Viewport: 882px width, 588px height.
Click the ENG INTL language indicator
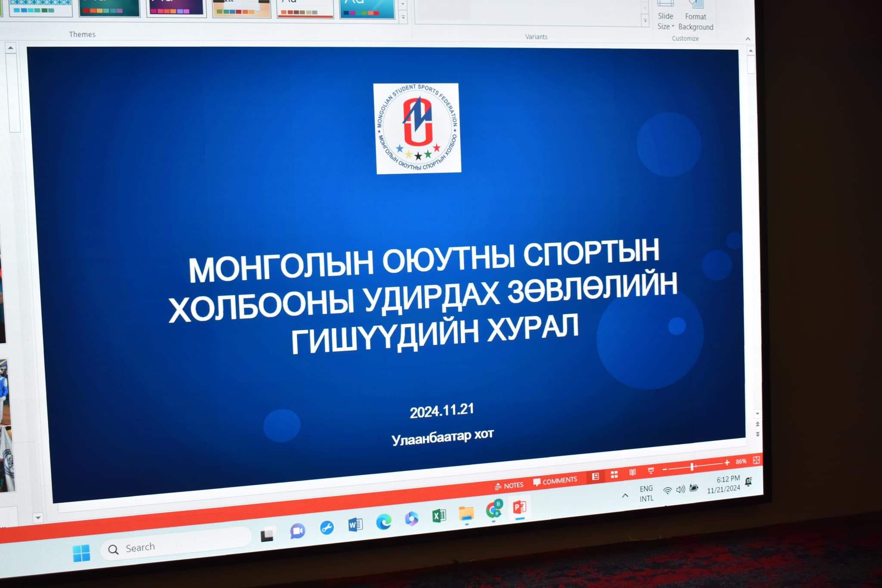[x=646, y=494]
